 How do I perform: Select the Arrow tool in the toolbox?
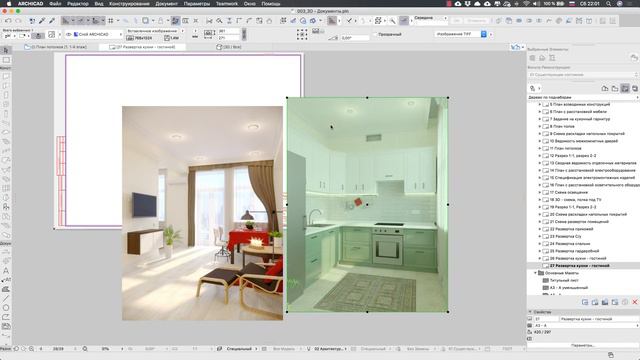(x=6, y=50)
